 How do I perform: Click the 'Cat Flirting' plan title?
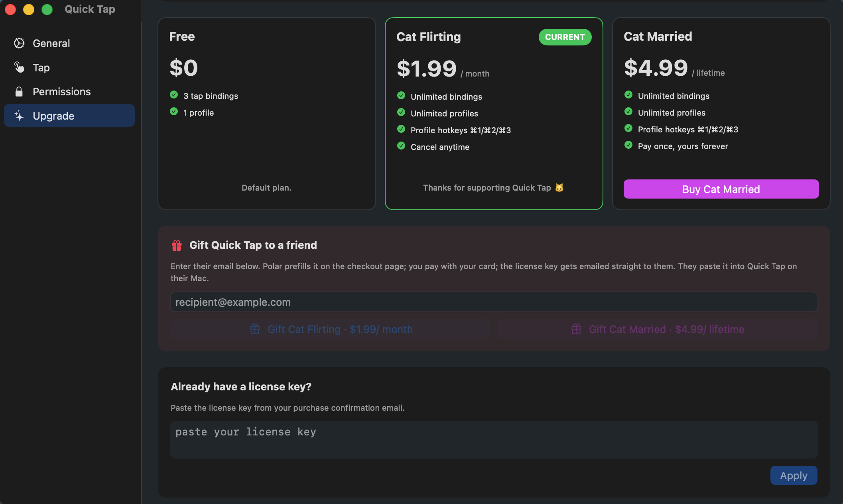tap(429, 37)
